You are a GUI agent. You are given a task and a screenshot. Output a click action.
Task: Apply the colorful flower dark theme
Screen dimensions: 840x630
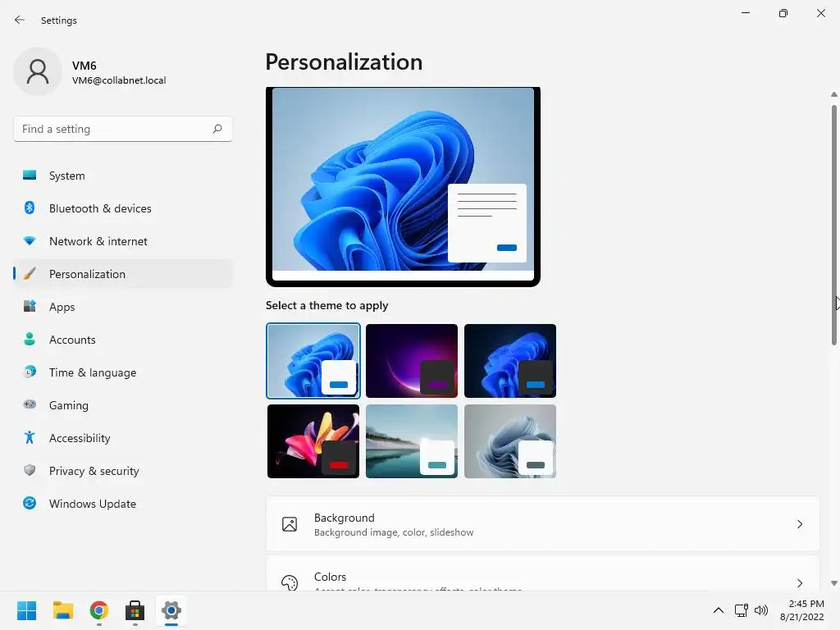coord(313,441)
